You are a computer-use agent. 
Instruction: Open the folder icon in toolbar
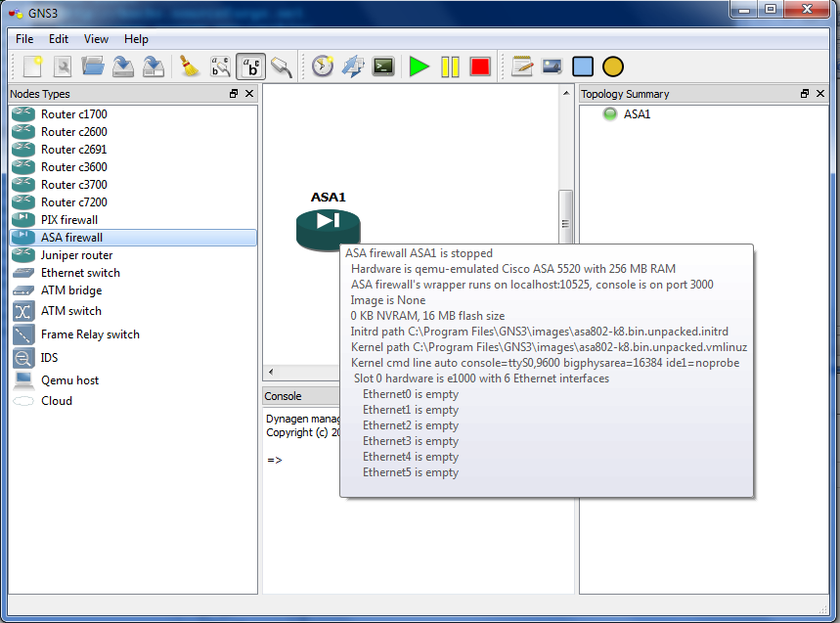pos(93,67)
